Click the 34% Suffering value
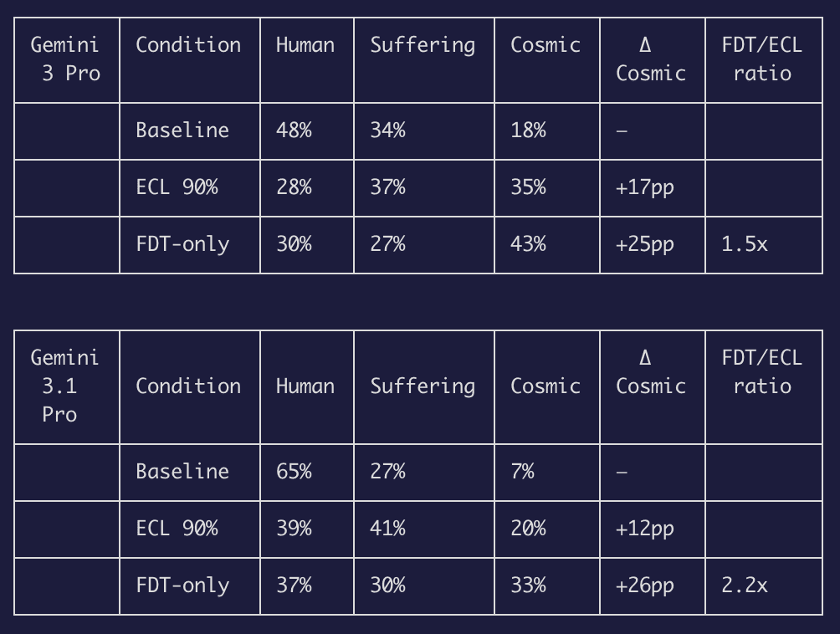 point(387,130)
